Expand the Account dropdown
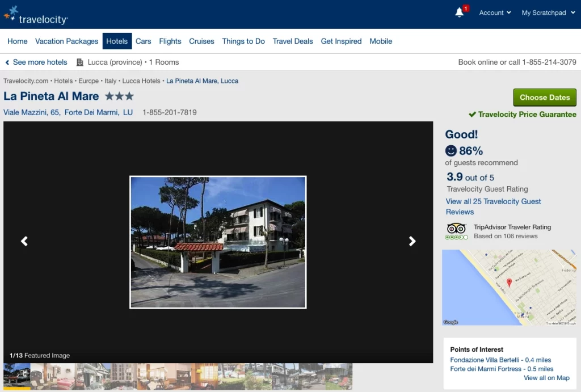Viewport: 581px width, 392px height. pyautogui.click(x=495, y=12)
